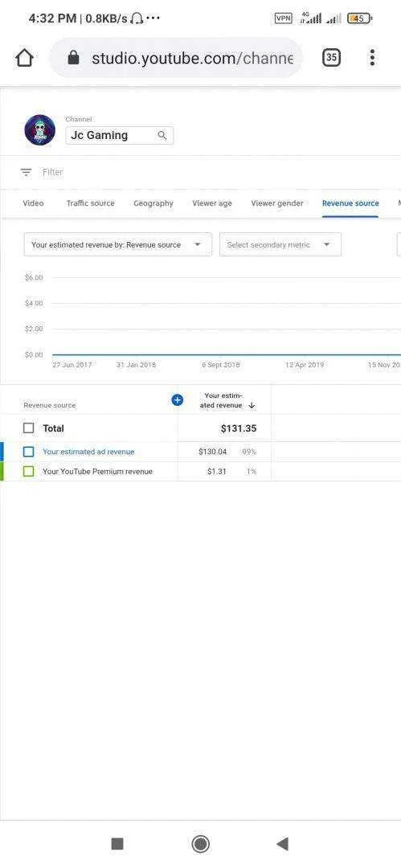
Task: Click the 1% share value
Action: (252, 472)
